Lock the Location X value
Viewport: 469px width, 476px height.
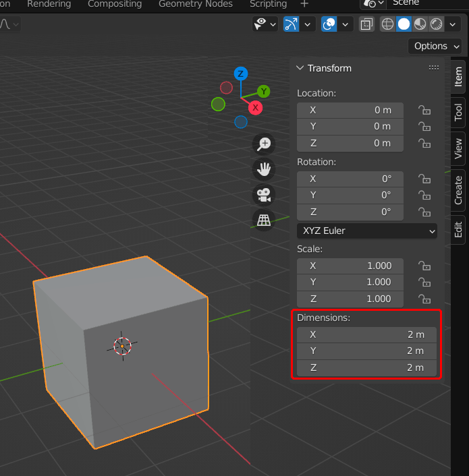(x=424, y=110)
